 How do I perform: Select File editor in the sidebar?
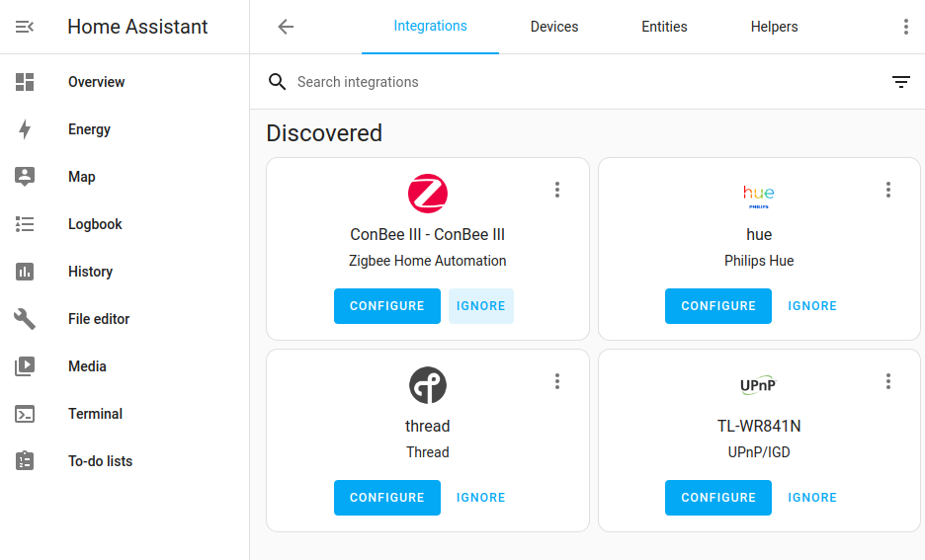(x=125, y=319)
